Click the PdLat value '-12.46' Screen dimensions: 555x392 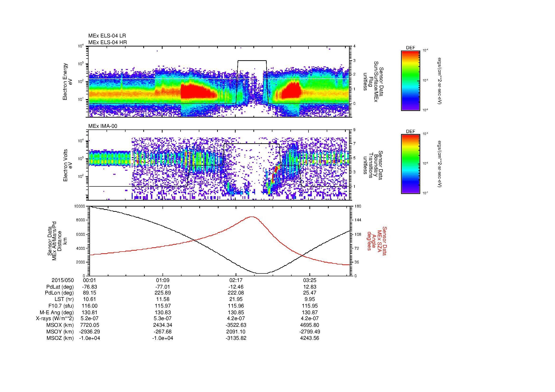[236, 287]
